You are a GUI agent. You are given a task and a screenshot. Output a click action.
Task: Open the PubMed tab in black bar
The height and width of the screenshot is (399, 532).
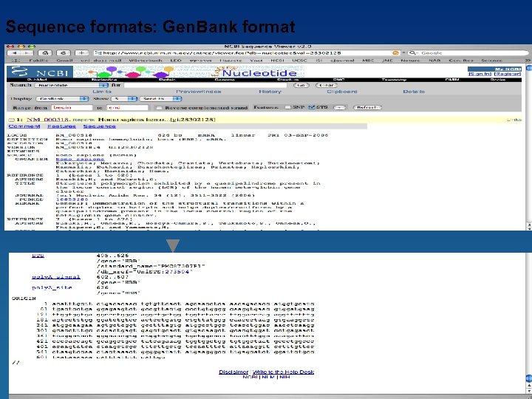pos(37,80)
